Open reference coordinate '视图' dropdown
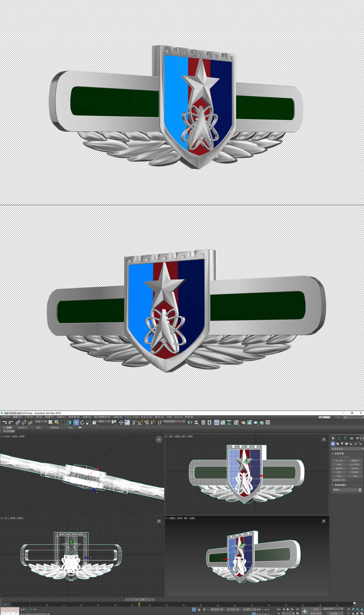This screenshot has width=364, height=615. click(104, 421)
